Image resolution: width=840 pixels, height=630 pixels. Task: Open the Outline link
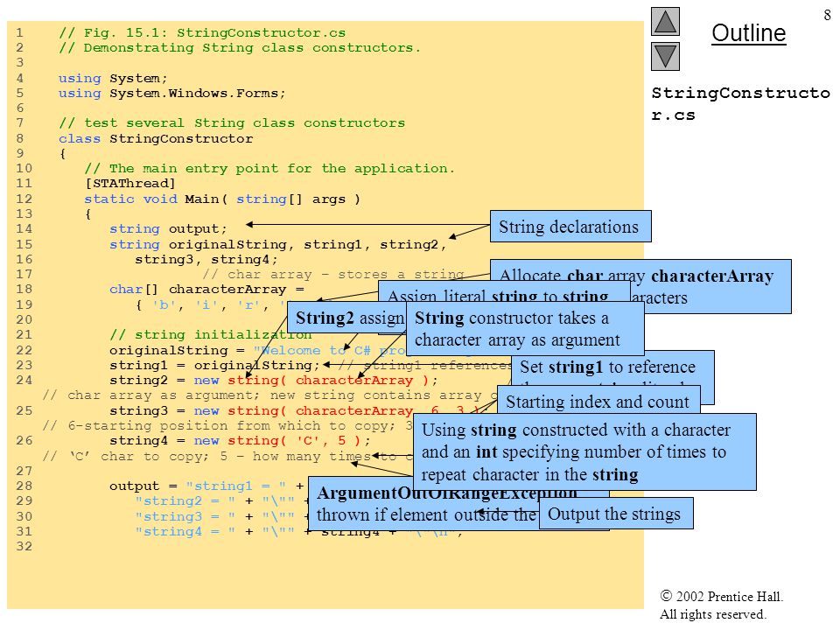click(x=748, y=33)
